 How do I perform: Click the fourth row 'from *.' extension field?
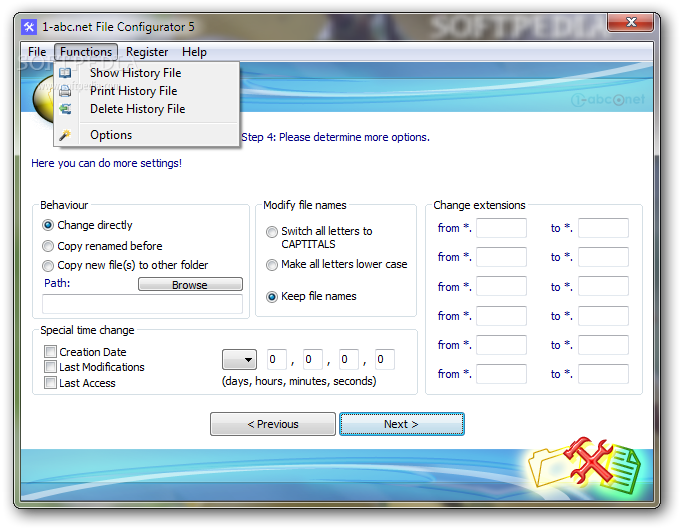pyautogui.click(x=501, y=316)
